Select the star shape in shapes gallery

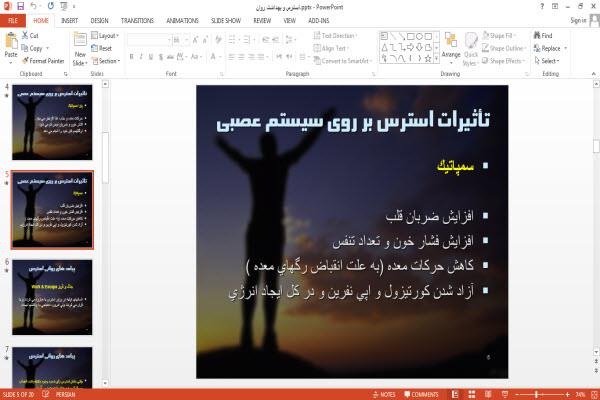pyautogui.click(x=428, y=59)
